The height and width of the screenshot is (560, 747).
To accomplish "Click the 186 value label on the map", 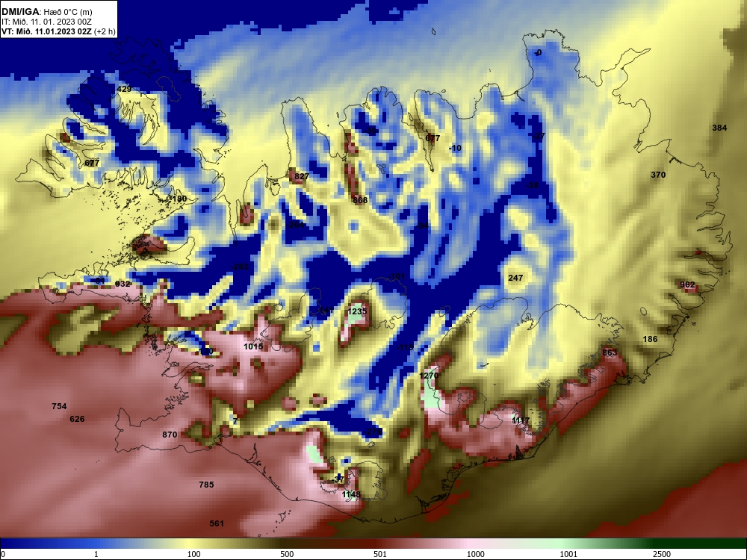I will pos(650,339).
